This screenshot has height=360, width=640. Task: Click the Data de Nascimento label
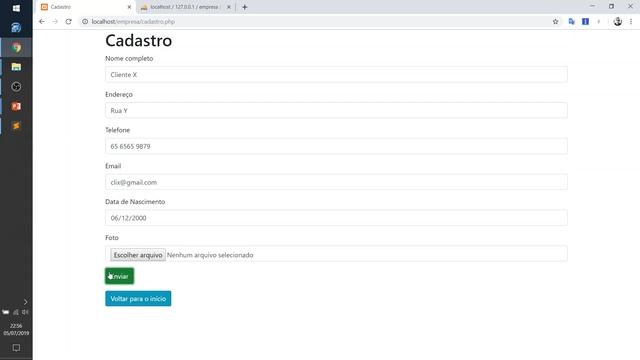(135, 202)
